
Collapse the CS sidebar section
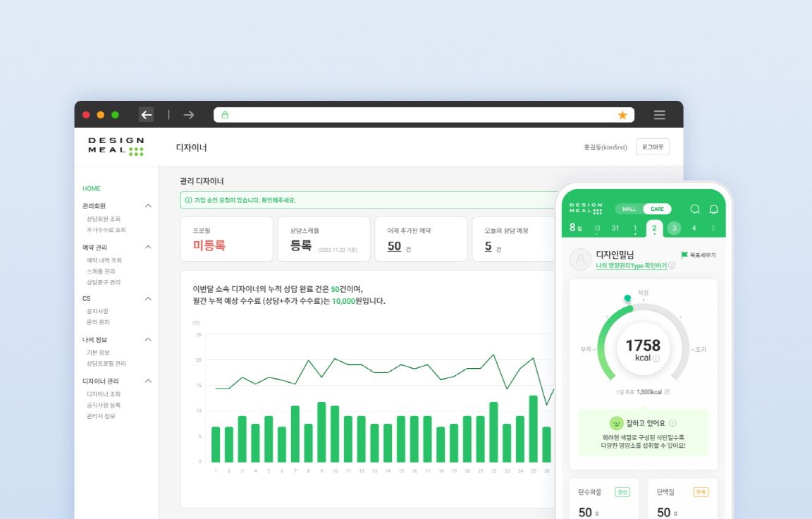tap(148, 298)
